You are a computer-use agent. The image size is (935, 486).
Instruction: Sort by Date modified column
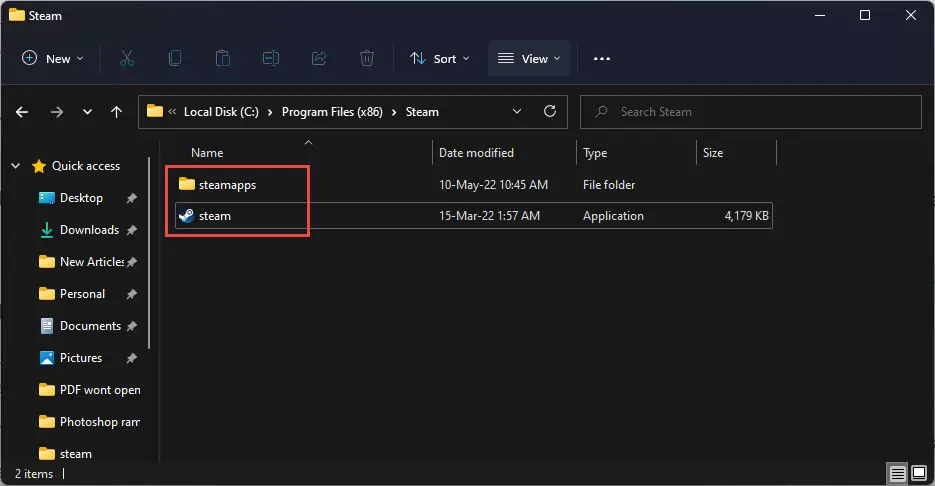point(476,153)
